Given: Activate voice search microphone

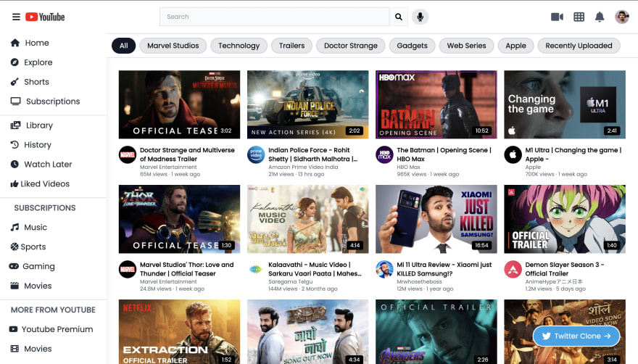Looking at the screenshot, I should pyautogui.click(x=420, y=17).
